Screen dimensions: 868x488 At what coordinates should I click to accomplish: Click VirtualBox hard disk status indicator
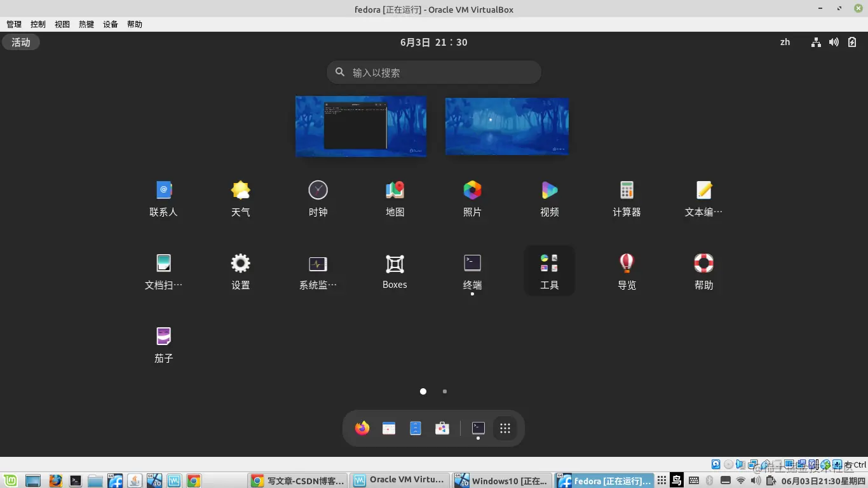(x=715, y=464)
